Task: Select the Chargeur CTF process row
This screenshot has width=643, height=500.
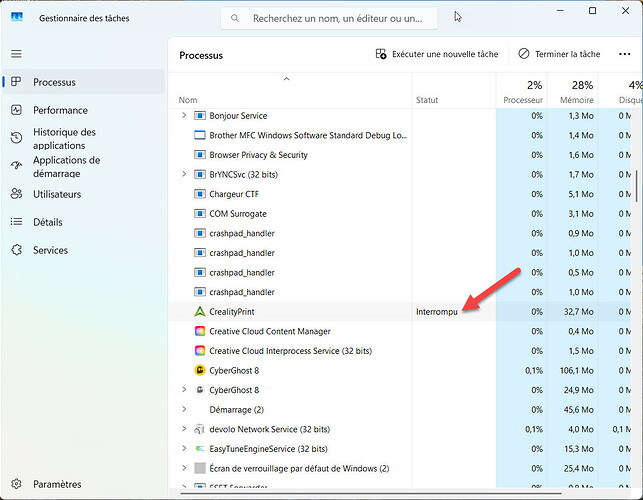Action: (x=402, y=194)
